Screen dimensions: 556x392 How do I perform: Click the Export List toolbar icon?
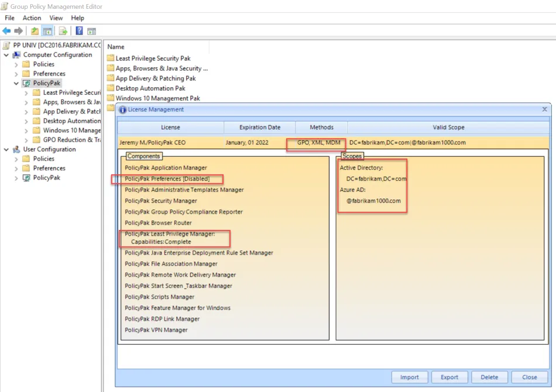tap(63, 31)
